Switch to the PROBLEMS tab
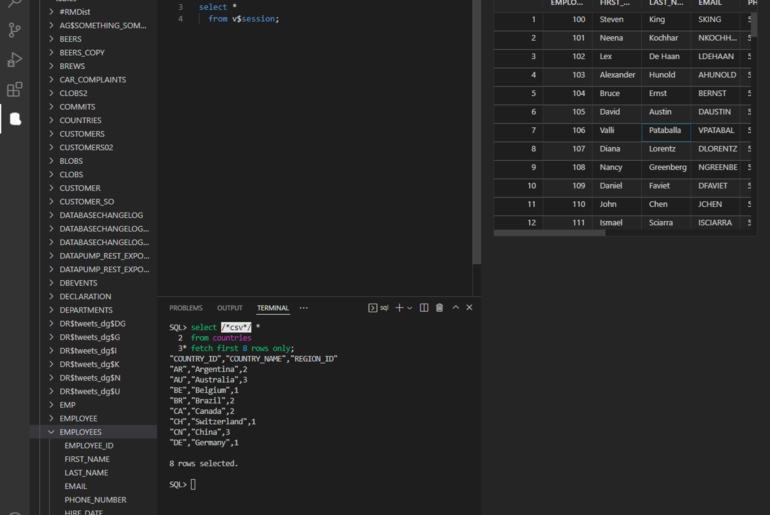The image size is (770, 515). [186, 308]
